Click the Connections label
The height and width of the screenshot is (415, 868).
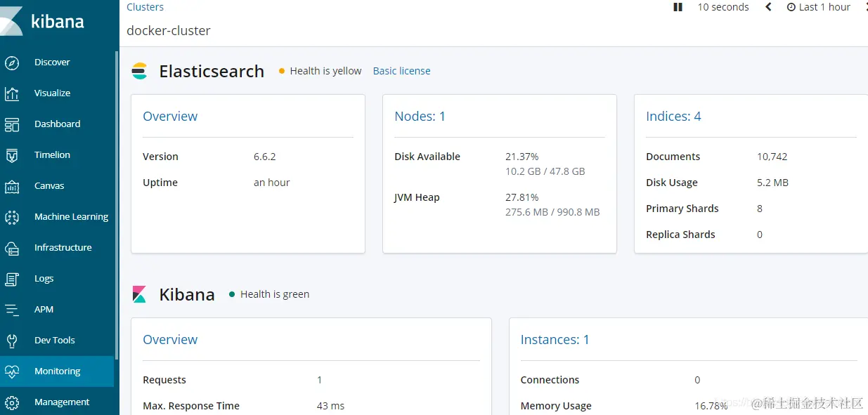coord(550,380)
